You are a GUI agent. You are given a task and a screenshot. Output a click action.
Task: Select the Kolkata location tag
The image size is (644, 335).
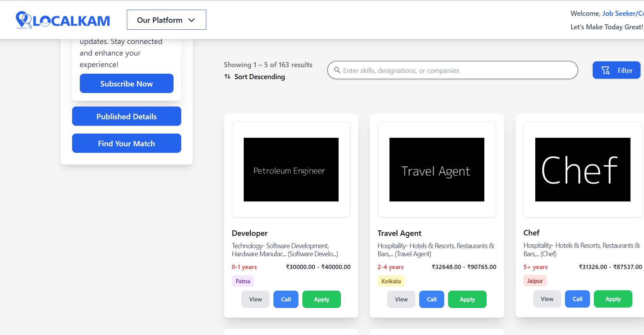pos(391,281)
